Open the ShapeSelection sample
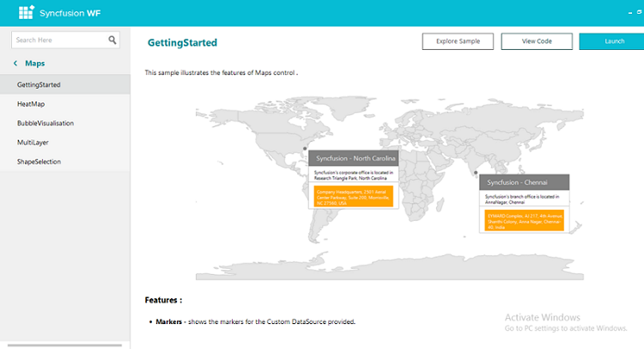644x349 pixels. [x=65, y=162]
